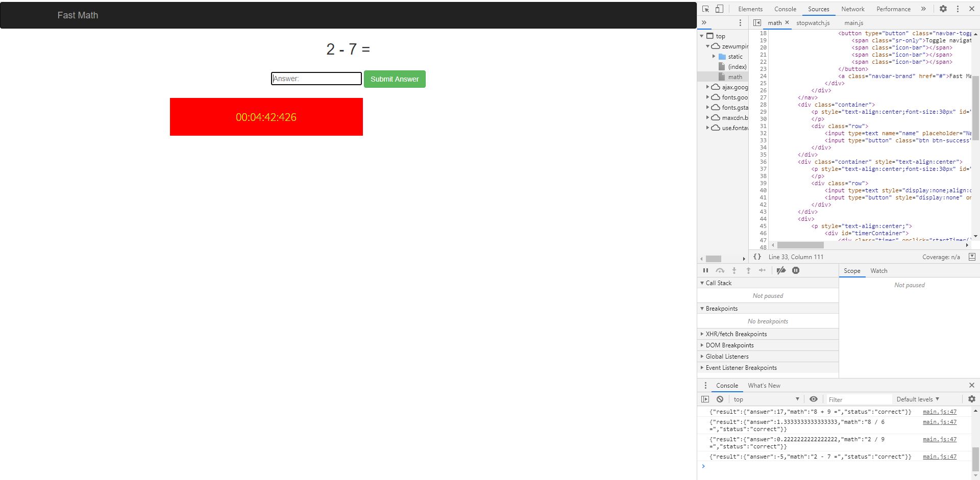Expand XHR/fetch Breakpoints section

click(768, 334)
